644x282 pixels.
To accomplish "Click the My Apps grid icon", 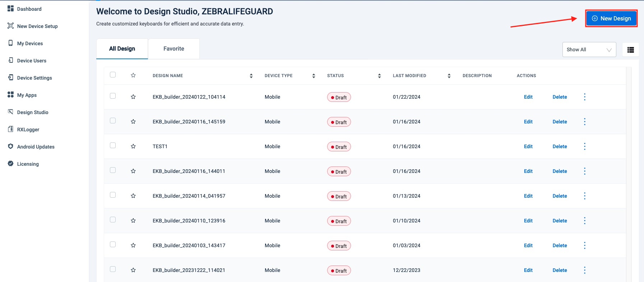I will (11, 95).
